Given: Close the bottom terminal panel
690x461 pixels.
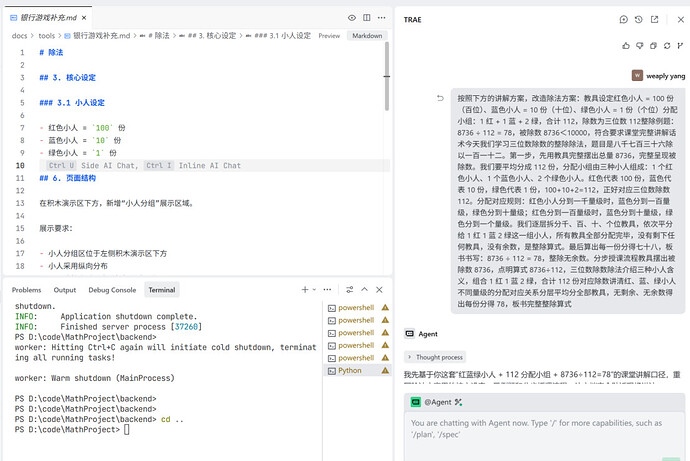Looking at the screenshot, I should [379, 289].
